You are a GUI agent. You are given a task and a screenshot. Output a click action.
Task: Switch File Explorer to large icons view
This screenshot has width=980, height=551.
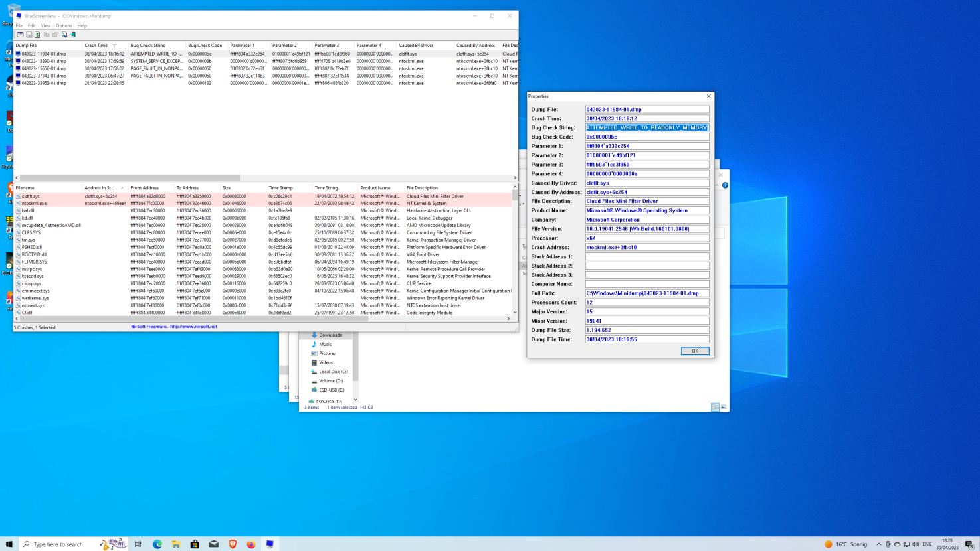pyautogui.click(x=724, y=407)
